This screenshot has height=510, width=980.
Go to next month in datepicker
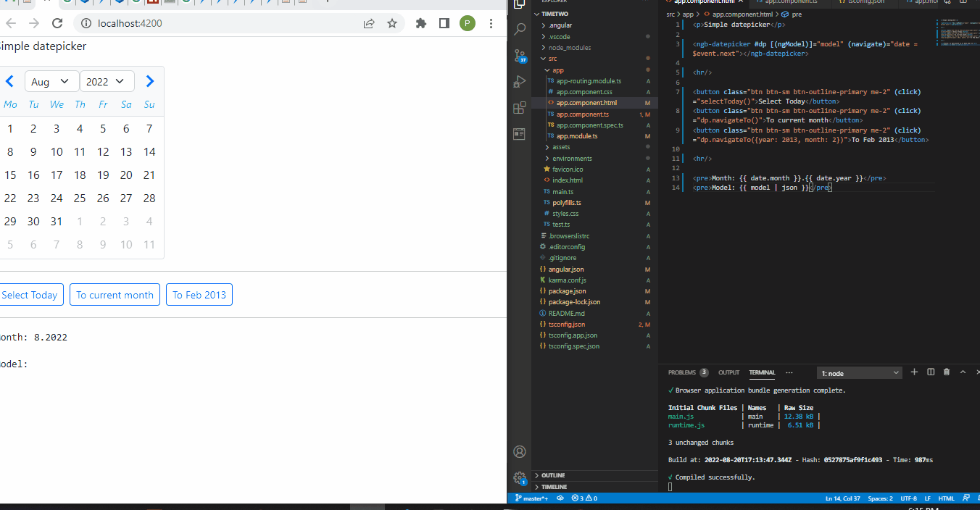point(149,81)
